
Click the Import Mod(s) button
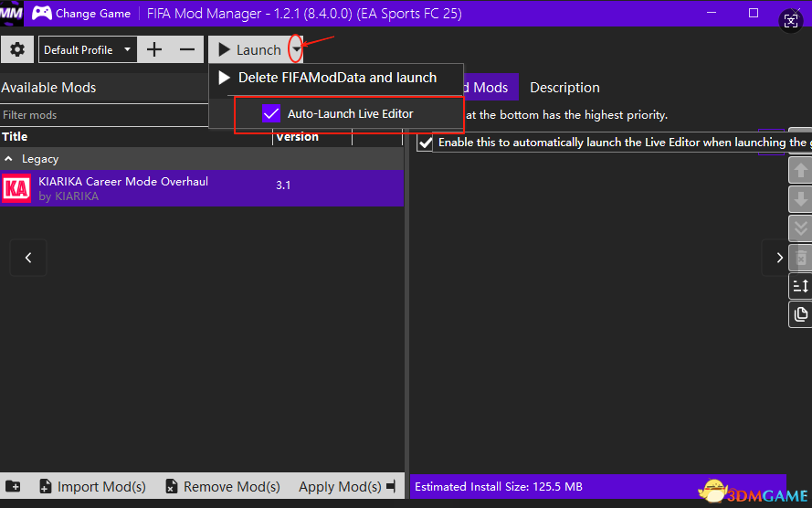pos(91,487)
